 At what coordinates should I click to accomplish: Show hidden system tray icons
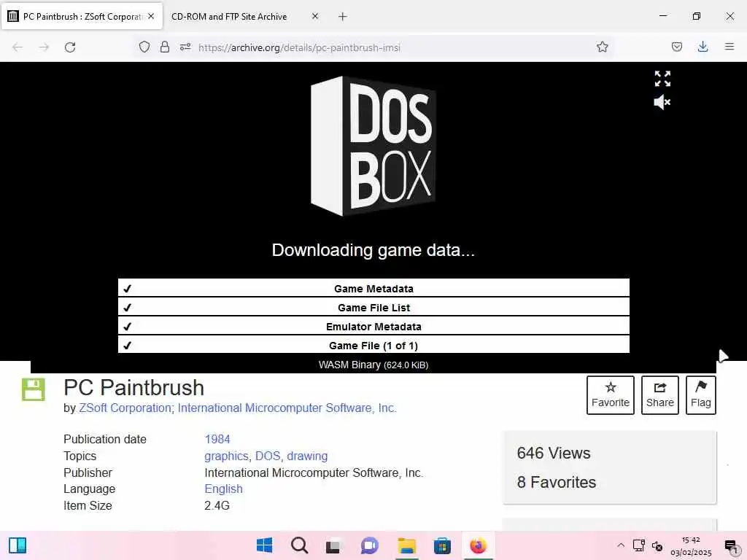coord(621,545)
